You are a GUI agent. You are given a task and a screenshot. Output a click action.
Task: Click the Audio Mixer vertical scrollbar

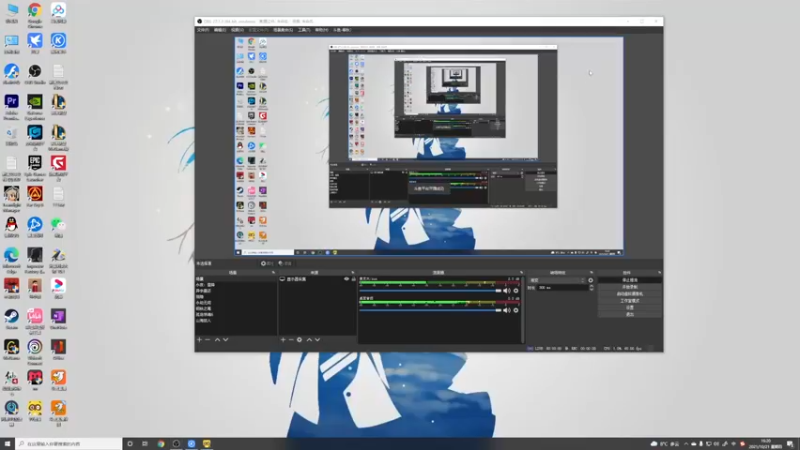point(522,310)
